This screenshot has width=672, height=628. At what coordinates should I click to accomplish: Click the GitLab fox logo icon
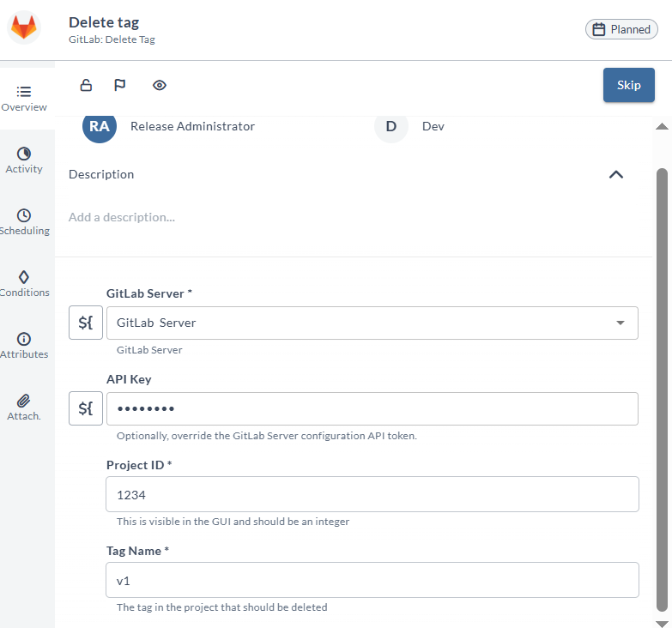tap(24, 27)
